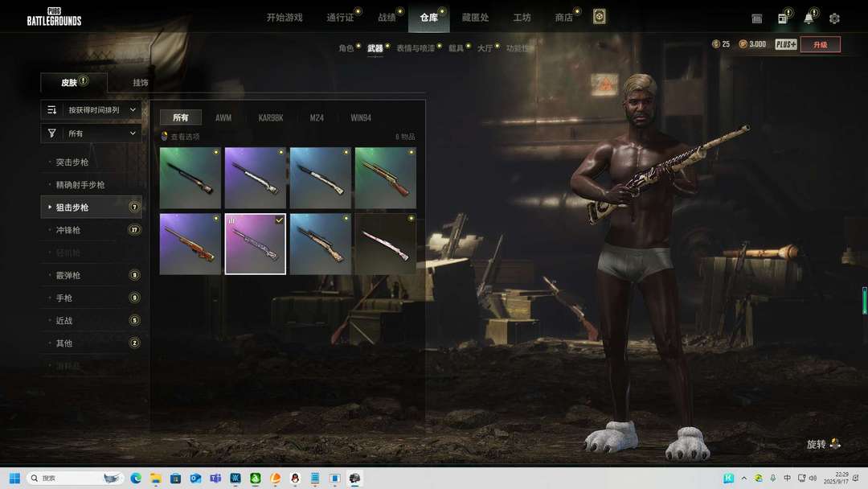Select the 近战 weapon category

pos(92,321)
